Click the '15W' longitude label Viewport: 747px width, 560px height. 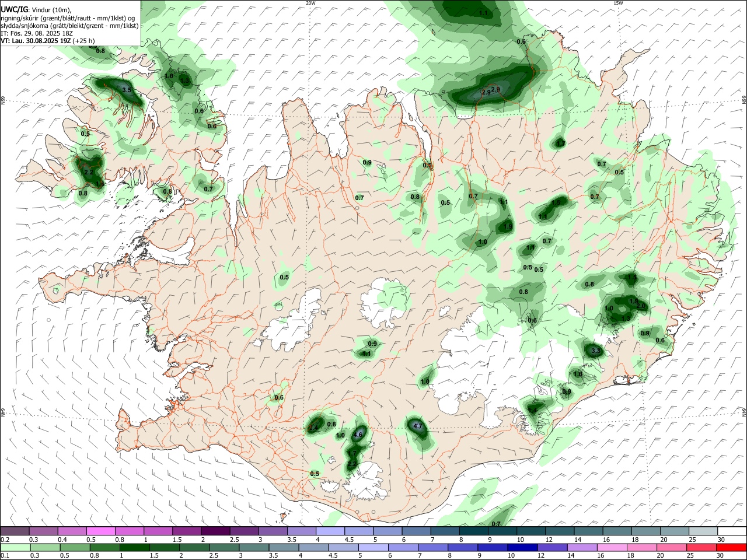pyautogui.click(x=618, y=3)
